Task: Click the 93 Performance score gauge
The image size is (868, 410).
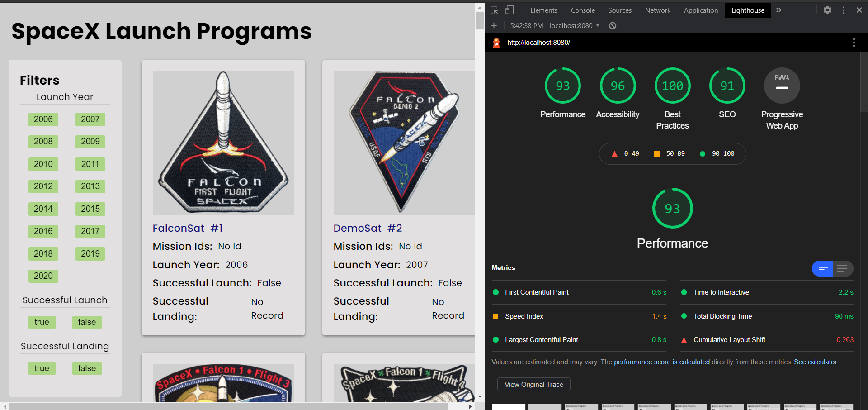Action: coord(672,208)
